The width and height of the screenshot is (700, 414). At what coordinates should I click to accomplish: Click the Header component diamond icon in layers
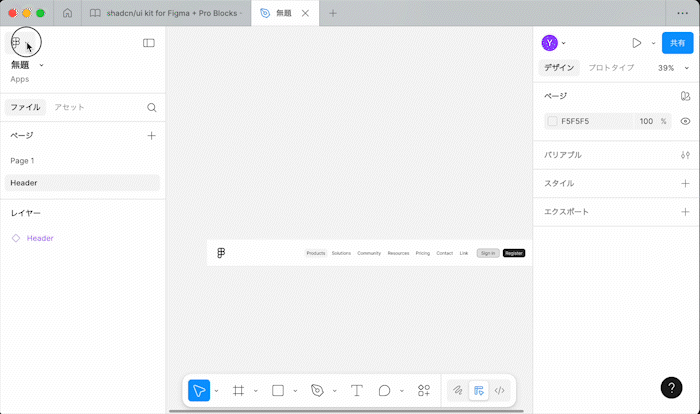pyautogui.click(x=16, y=238)
